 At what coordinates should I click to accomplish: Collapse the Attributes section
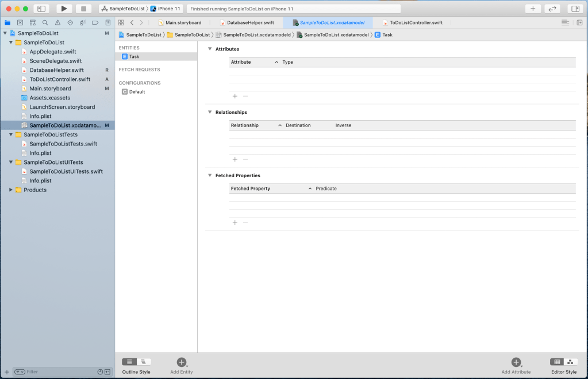click(x=210, y=49)
